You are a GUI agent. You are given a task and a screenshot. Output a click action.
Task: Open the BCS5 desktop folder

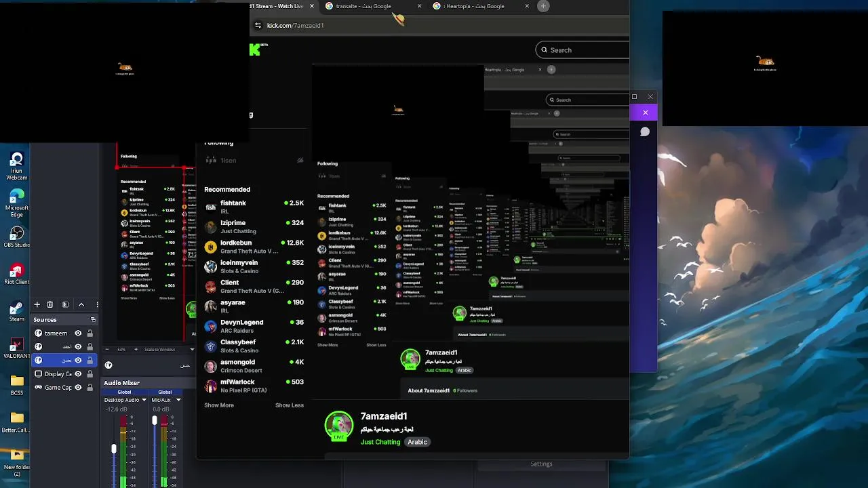point(17,385)
